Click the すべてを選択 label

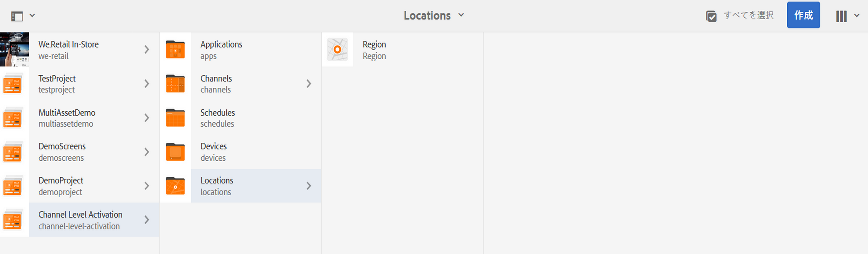pos(748,15)
